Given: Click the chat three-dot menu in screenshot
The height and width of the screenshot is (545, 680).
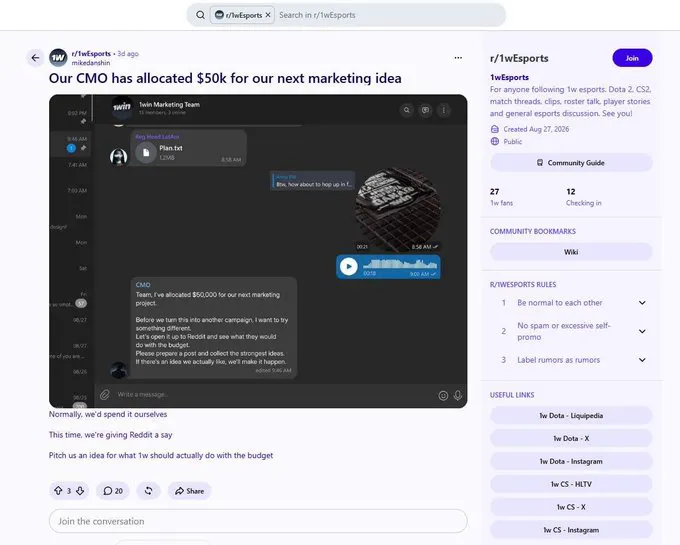Looking at the screenshot, I should (x=444, y=110).
